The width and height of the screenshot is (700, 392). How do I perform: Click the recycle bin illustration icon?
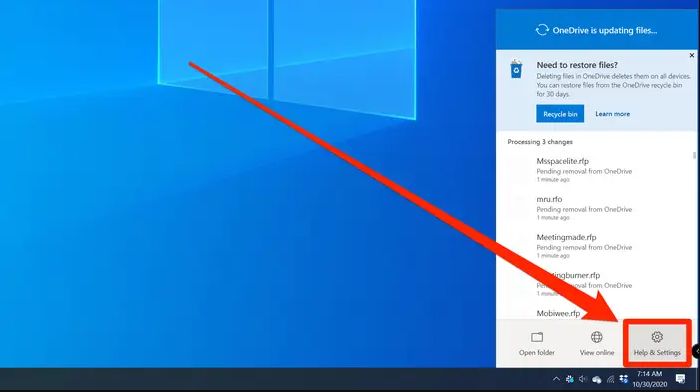click(x=516, y=69)
